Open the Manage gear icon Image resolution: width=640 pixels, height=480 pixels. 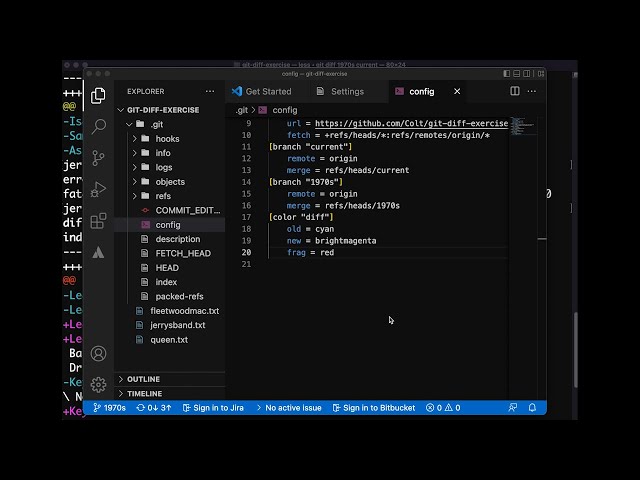98,384
